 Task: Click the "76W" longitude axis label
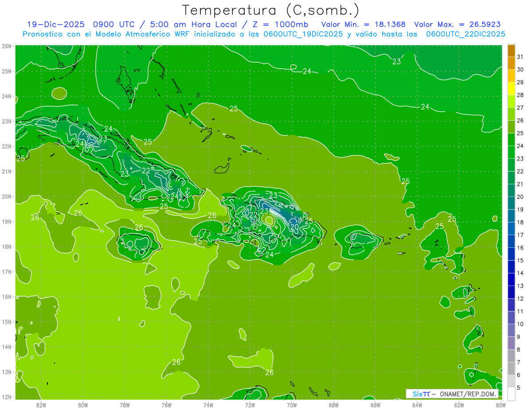(x=166, y=405)
